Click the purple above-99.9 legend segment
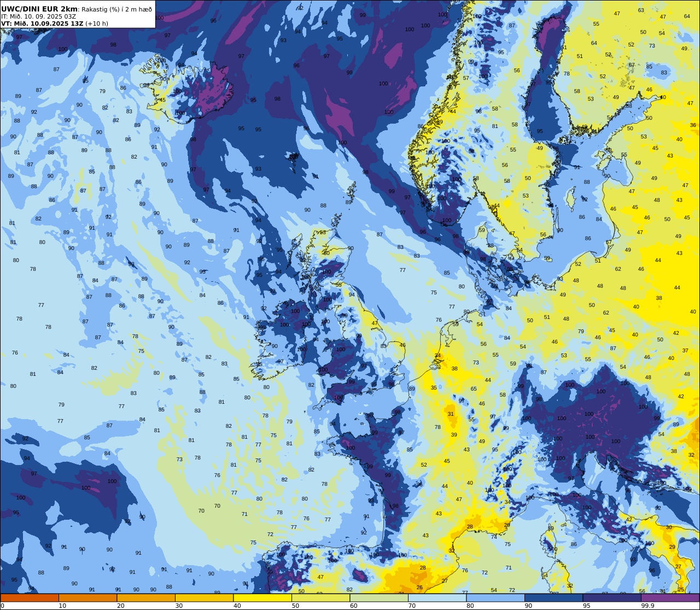This screenshot has width=700, height=610. point(670,597)
